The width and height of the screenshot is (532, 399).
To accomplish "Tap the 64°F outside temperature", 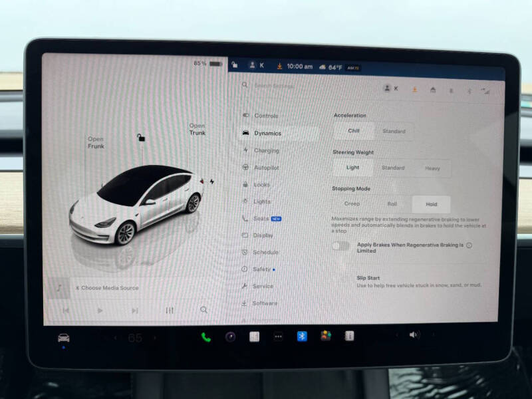I will click(x=335, y=68).
